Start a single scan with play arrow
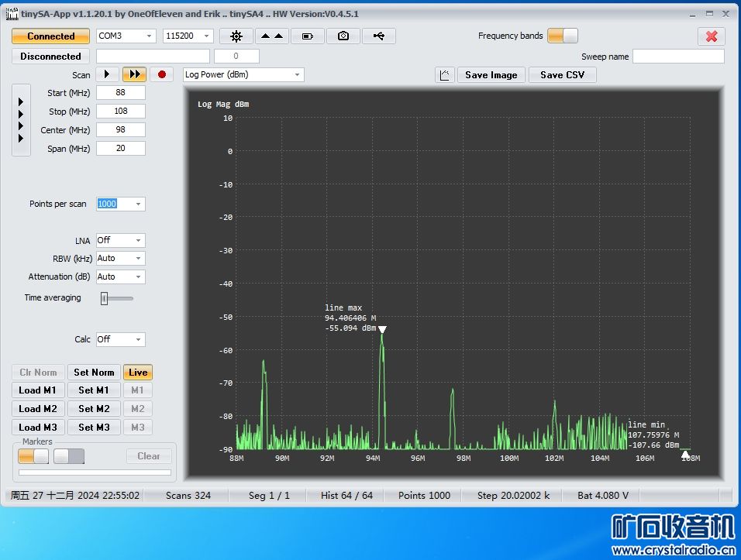The width and height of the screenshot is (741, 560). pos(107,74)
